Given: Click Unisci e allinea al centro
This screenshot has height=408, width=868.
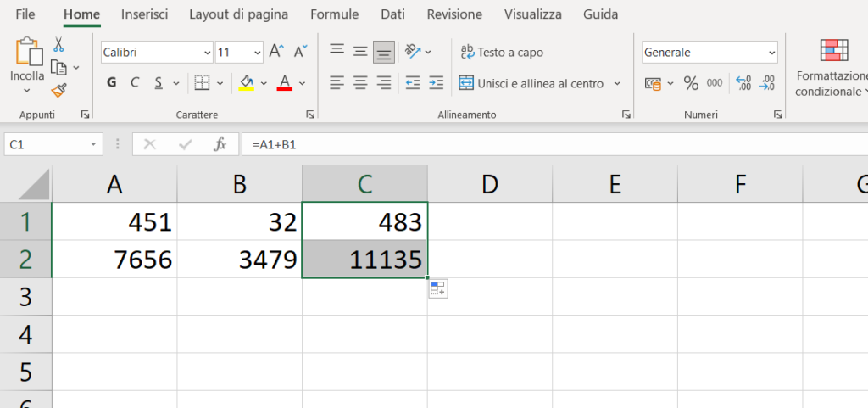Looking at the screenshot, I should tap(531, 84).
